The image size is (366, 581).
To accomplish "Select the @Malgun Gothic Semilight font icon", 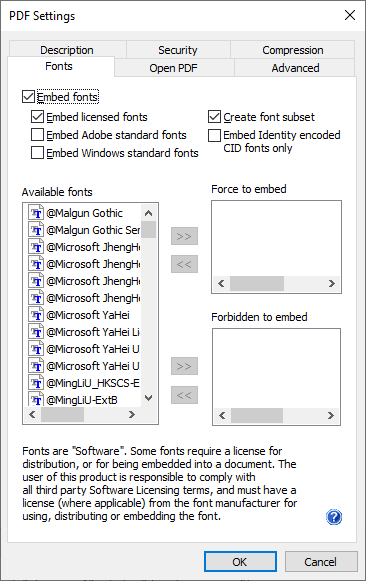I will click(x=36, y=230).
